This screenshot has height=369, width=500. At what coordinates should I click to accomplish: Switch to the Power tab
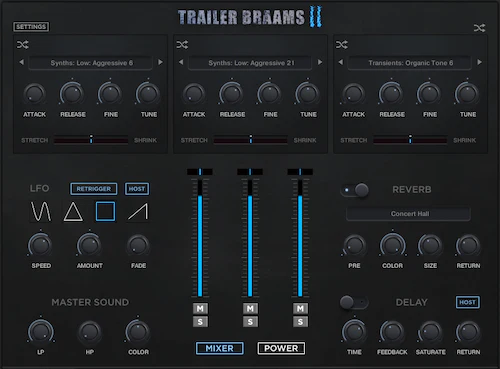point(281,348)
